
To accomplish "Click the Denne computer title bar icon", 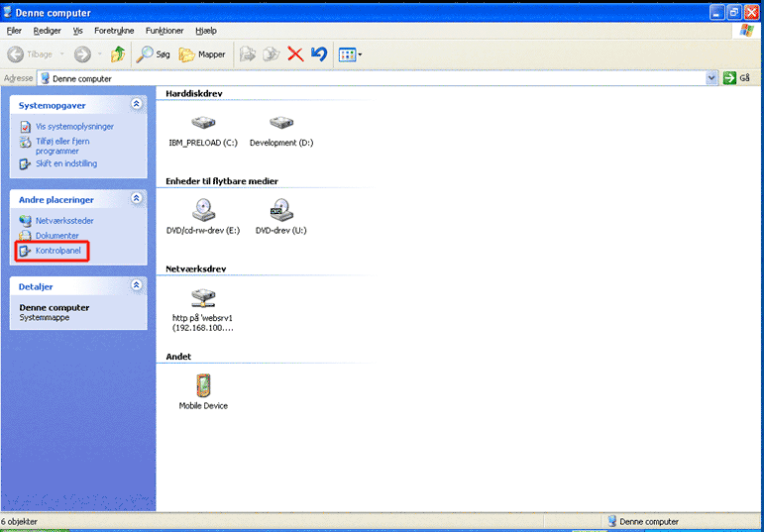I will (x=8, y=12).
